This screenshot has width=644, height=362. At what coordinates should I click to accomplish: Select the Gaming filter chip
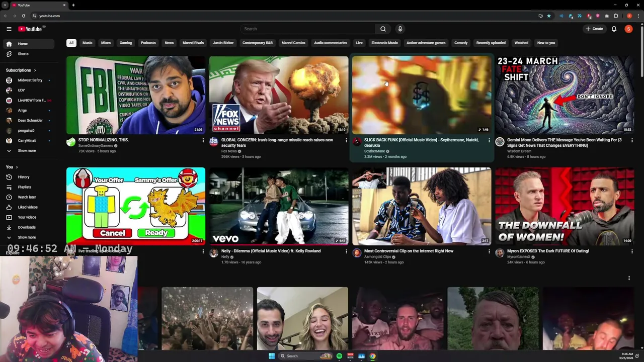coord(126,43)
